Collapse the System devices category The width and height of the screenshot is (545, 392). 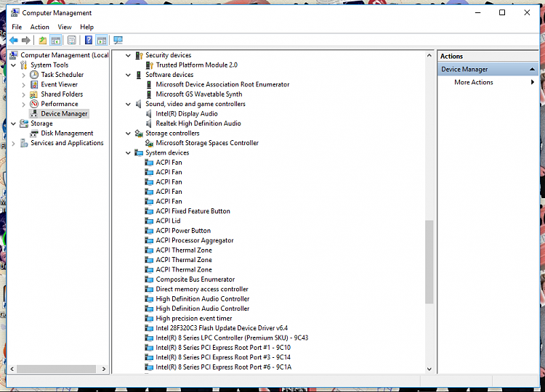[x=128, y=152]
